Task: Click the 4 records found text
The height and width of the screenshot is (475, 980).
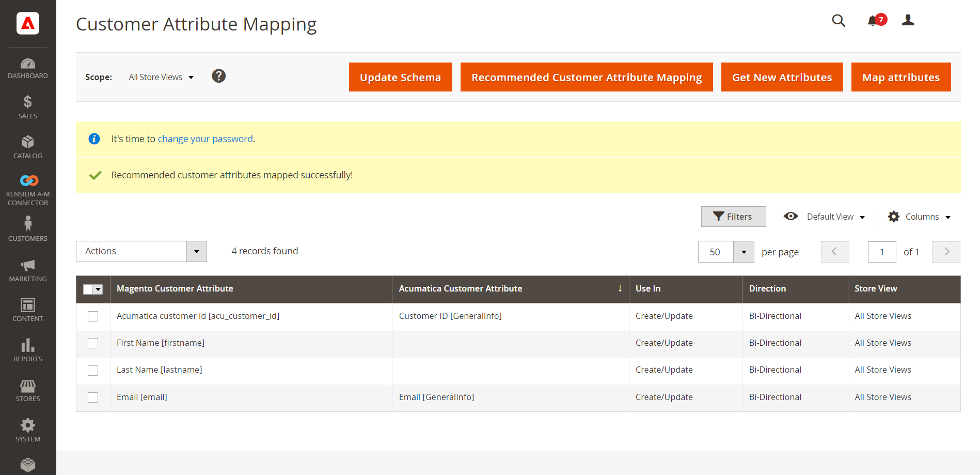Action: (x=264, y=251)
